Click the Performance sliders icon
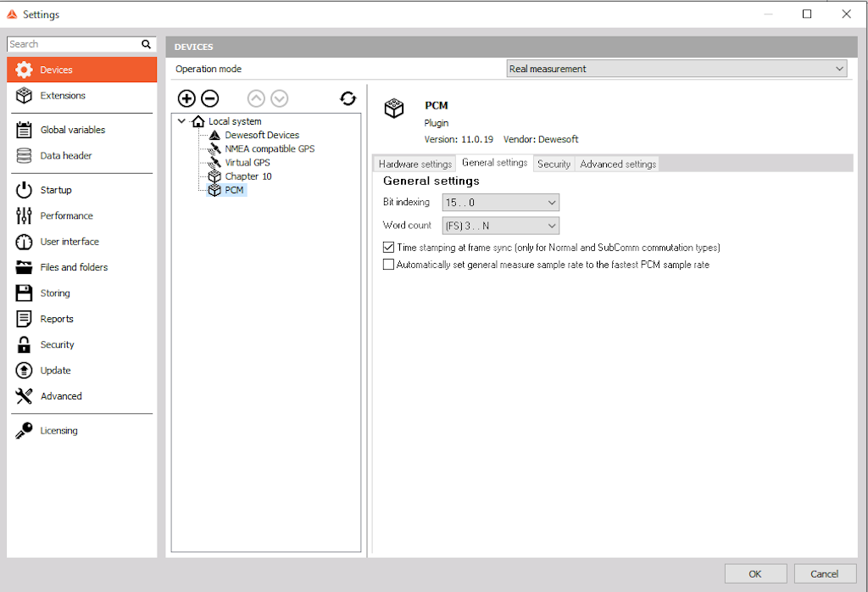This screenshot has height=592, width=868. 24,215
